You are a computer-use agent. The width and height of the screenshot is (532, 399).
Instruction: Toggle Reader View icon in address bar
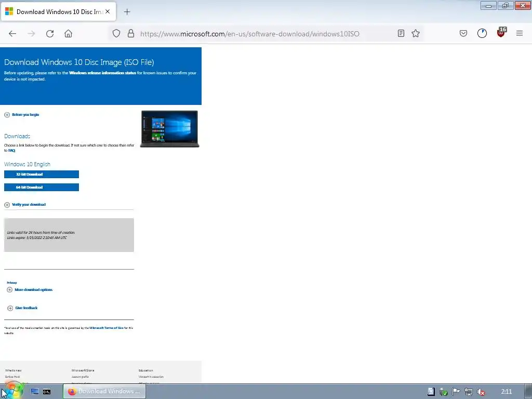point(401,33)
